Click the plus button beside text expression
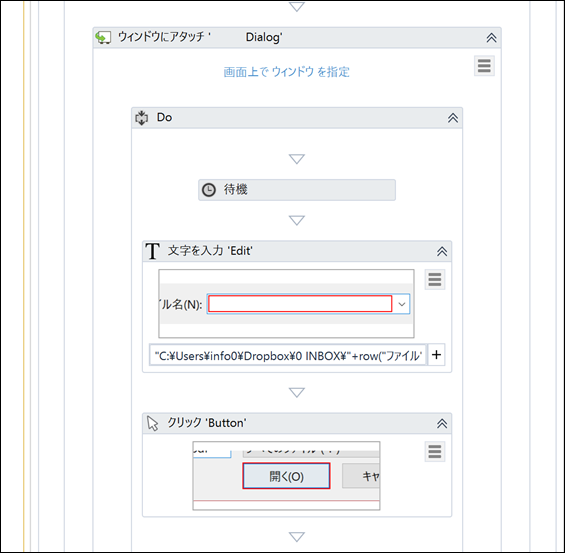The width and height of the screenshot is (565, 553). pyautogui.click(x=436, y=355)
